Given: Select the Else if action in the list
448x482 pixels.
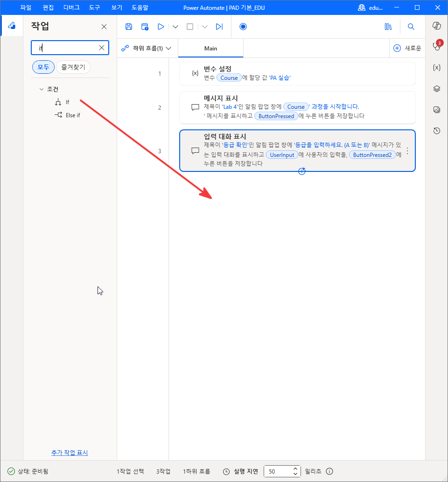Looking at the screenshot, I should pyautogui.click(x=67, y=115).
